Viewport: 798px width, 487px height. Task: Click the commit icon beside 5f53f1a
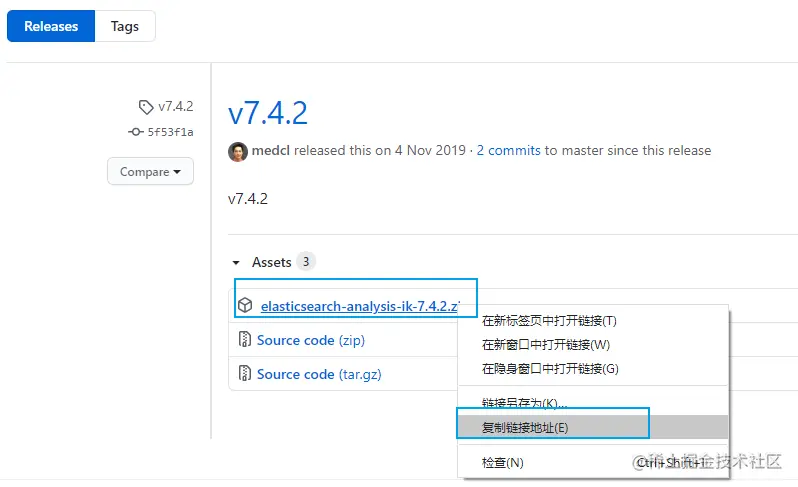(135, 132)
